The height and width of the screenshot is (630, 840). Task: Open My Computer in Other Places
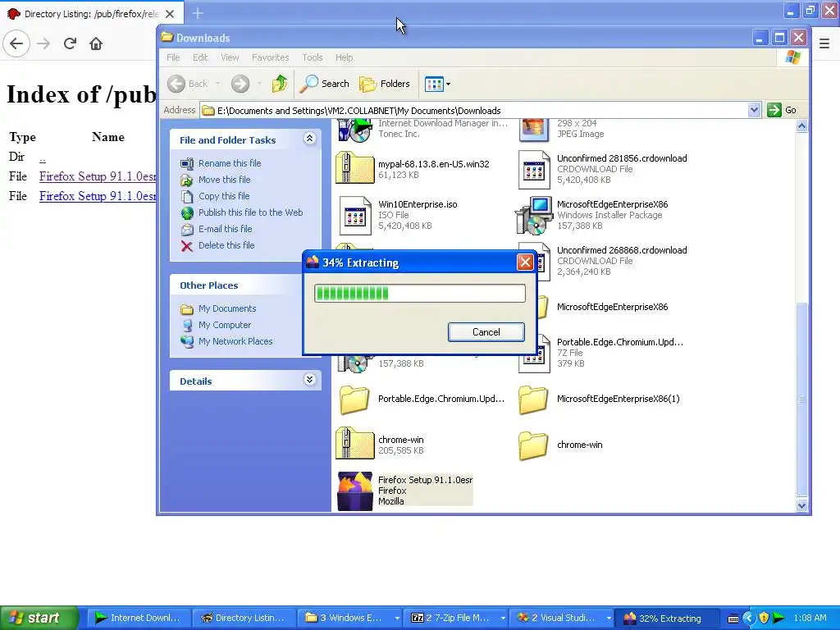click(225, 325)
